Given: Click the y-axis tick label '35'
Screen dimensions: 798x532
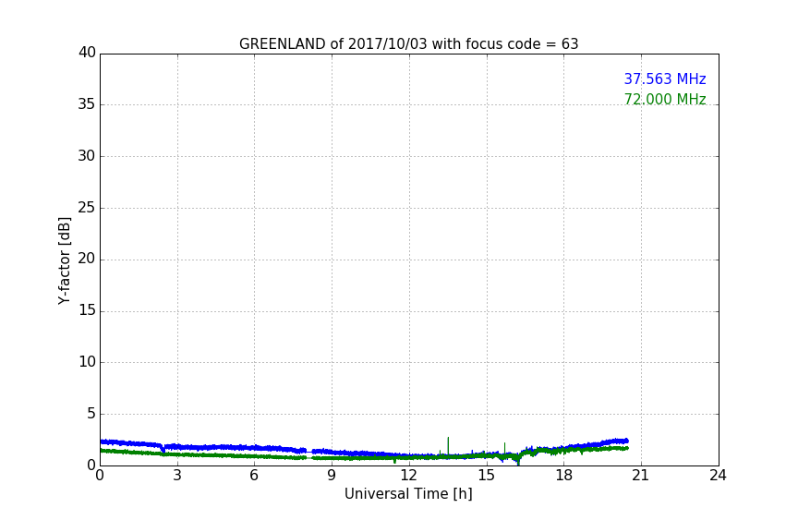Looking at the screenshot, I should (x=87, y=104).
